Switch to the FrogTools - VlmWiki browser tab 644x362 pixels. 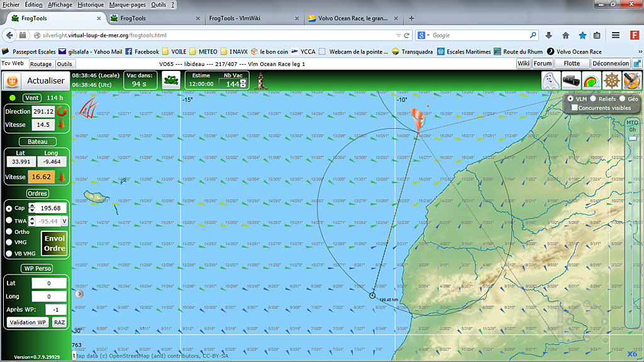tap(253, 18)
